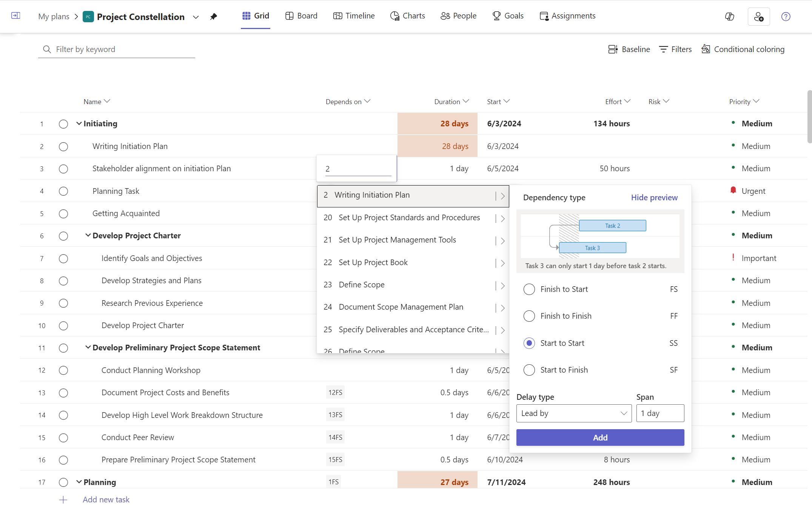Screen dimensions: 812x505
Task: Mark Planning Task as complete
Action: [x=63, y=191]
